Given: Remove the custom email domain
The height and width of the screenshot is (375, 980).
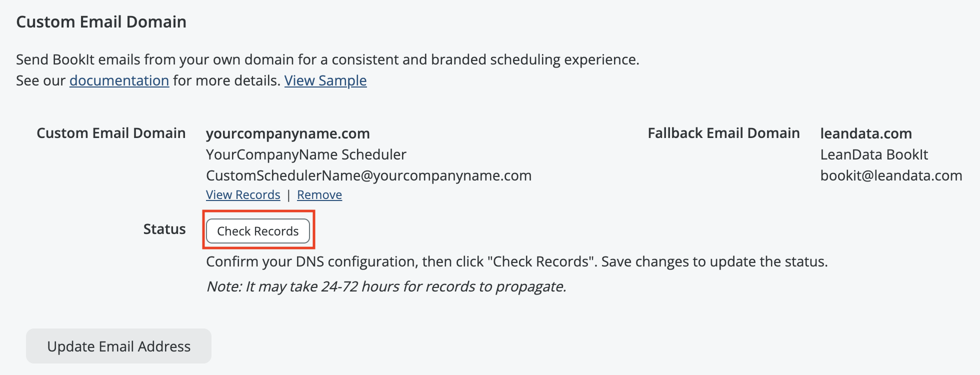Looking at the screenshot, I should click(319, 195).
